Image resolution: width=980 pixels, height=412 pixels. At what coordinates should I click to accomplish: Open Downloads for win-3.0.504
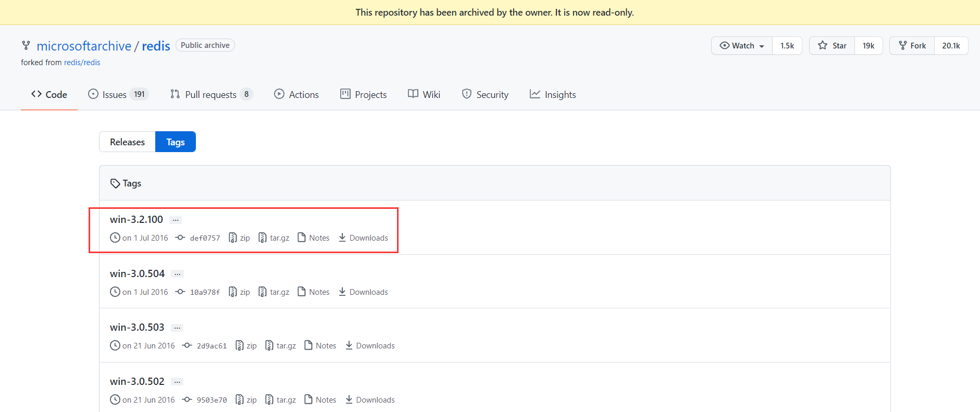363,292
